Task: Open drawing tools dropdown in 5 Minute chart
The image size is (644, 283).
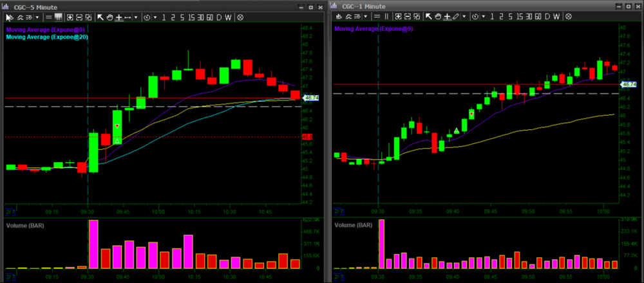Action: (x=136, y=17)
